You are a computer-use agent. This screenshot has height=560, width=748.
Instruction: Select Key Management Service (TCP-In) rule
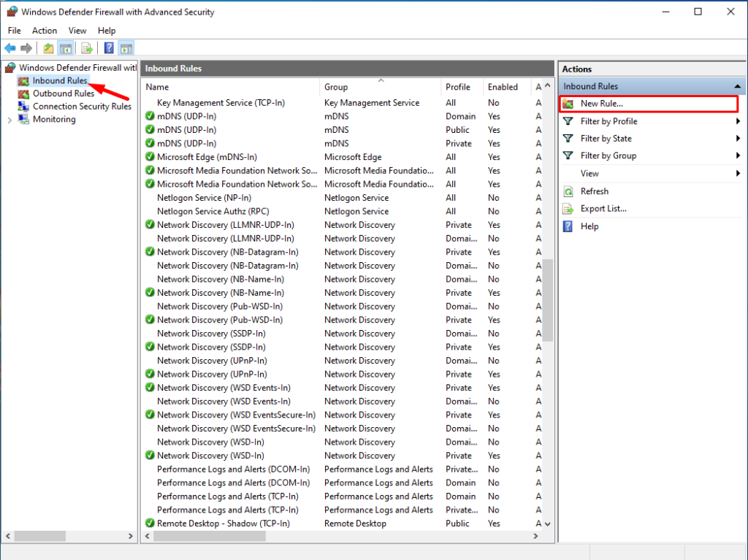221,102
